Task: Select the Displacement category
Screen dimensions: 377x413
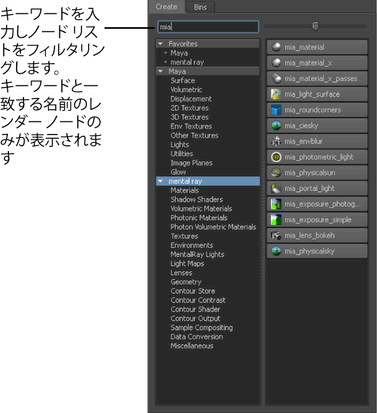Action: (191, 99)
